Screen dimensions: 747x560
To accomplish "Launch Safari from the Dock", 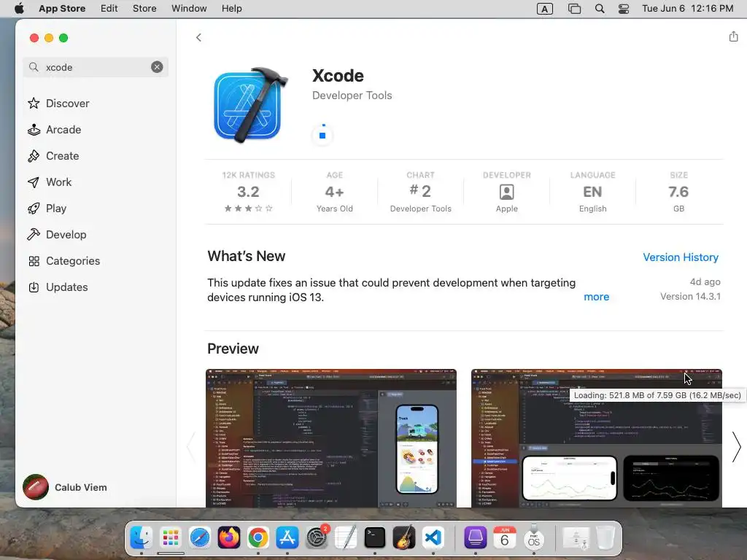I will (200, 537).
